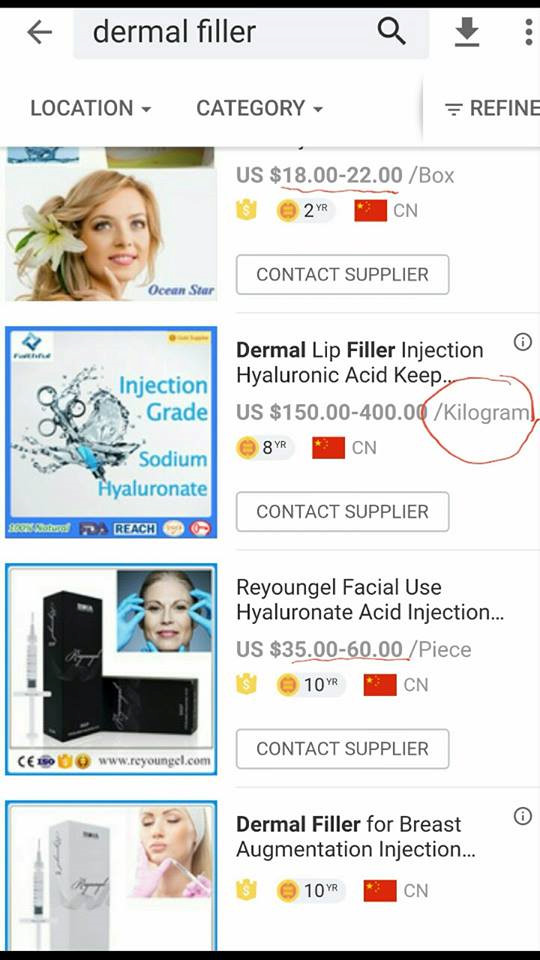Viewport: 540px width, 960px height.
Task: Tap trade assurance icon on Reyoungel listing
Action: click(x=246, y=684)
